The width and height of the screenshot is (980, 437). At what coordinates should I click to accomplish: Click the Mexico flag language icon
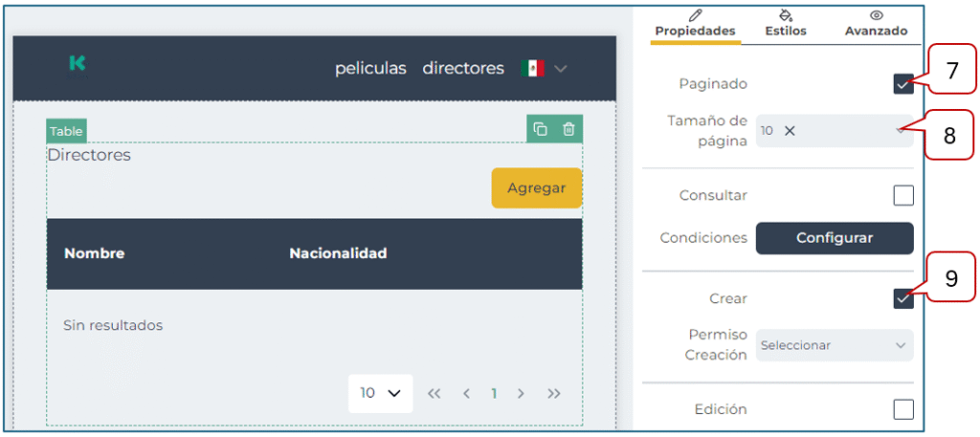pos(532,69)
